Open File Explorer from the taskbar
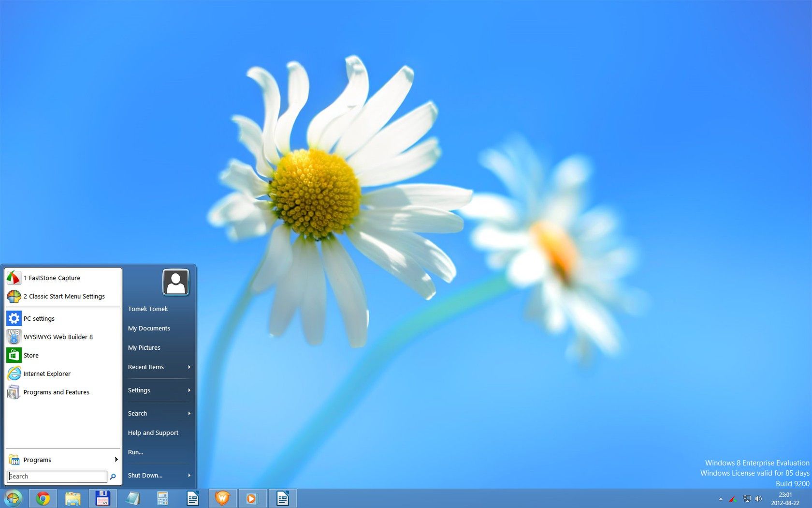Viewport: 812px width, 508px height. coord(73,498)
